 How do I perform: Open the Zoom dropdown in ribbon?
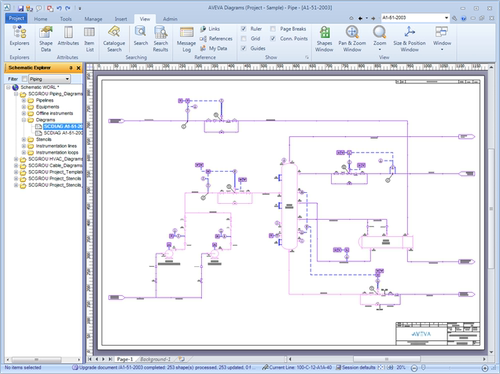click(379, 39)
